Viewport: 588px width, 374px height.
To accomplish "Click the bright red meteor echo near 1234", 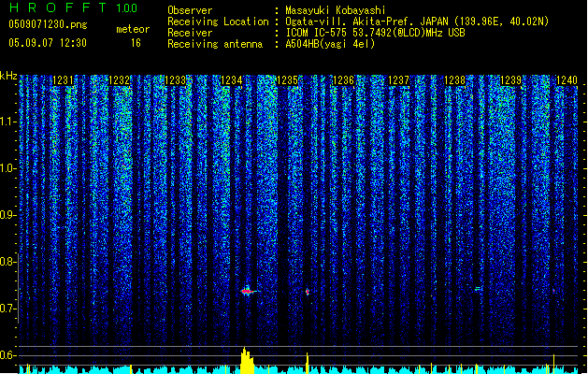I will pos(248,291).
